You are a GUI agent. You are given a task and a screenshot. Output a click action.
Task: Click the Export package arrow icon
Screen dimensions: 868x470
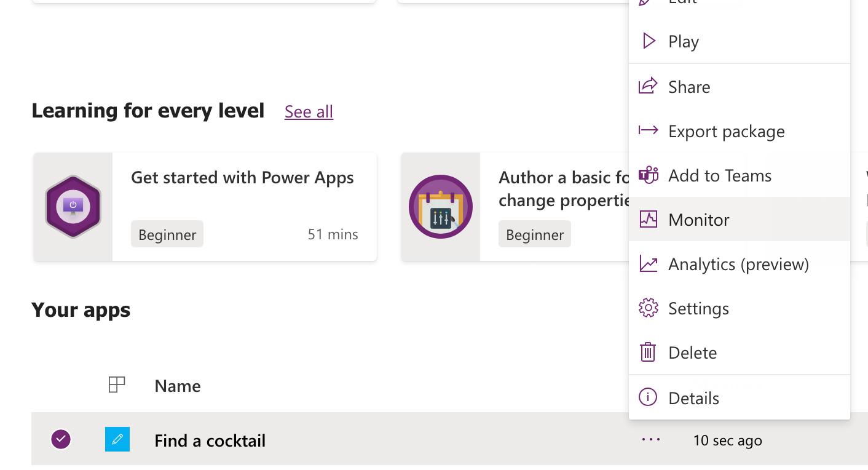648,130
